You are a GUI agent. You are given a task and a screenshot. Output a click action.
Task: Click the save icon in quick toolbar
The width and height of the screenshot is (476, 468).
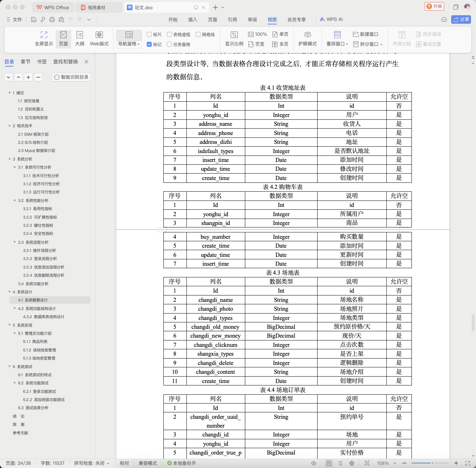pyautogui.click(x=34, y=19)
